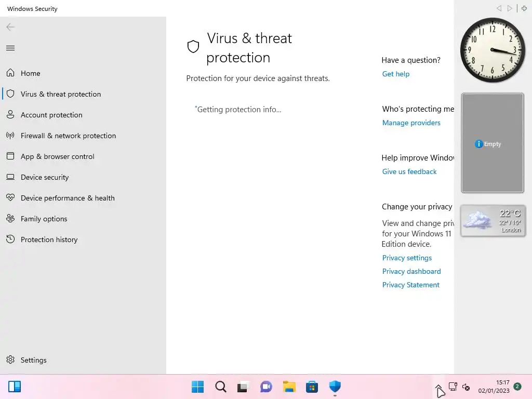The image size is (532, 399).
Task: Click the taskbar date and time
Action: click(x=494, y=387)
